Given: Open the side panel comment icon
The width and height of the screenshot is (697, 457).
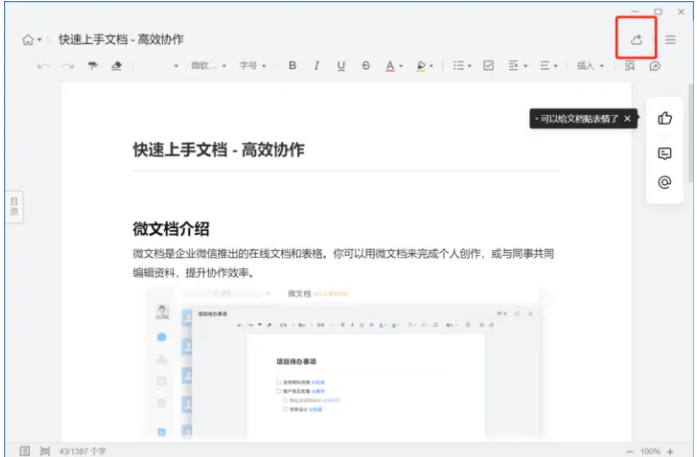Looking at the screenshot, I should 665,153.
